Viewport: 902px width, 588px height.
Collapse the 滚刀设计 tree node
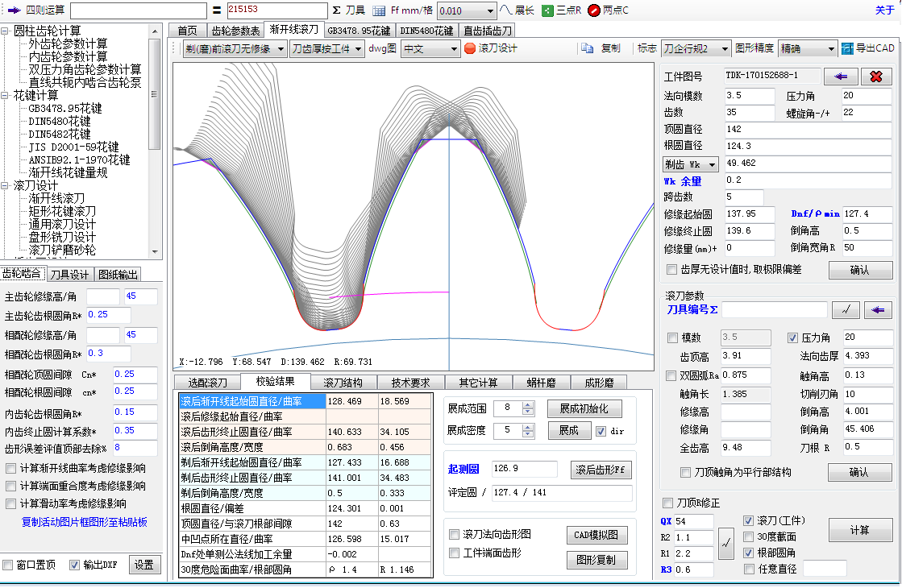(5, 185)
